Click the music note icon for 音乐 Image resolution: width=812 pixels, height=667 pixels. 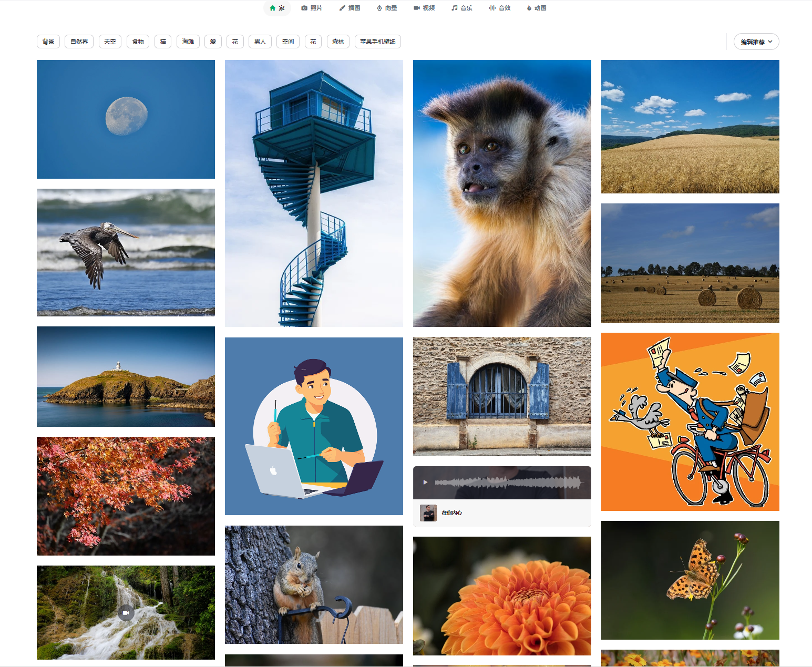455,8
